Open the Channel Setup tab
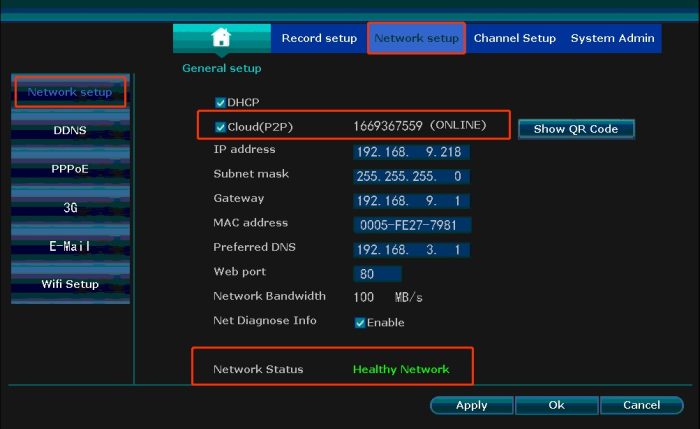The image size is (700, 429). [x=514, y=39]
